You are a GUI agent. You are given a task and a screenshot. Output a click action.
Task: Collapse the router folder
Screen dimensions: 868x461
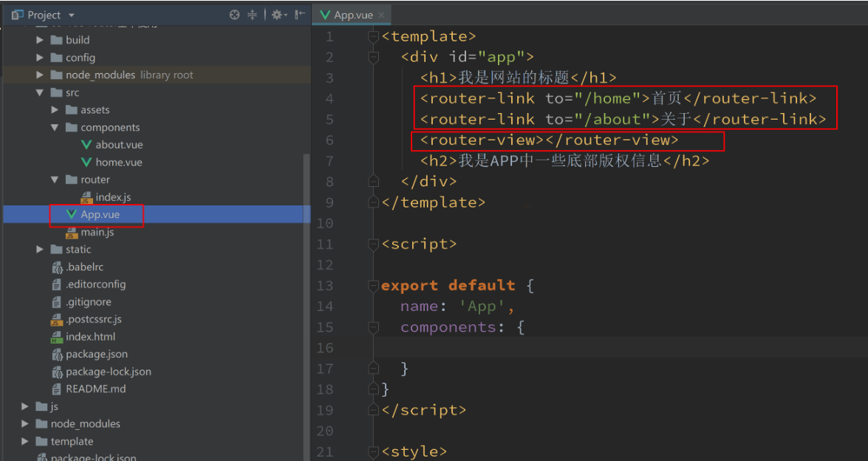point(55,180)
